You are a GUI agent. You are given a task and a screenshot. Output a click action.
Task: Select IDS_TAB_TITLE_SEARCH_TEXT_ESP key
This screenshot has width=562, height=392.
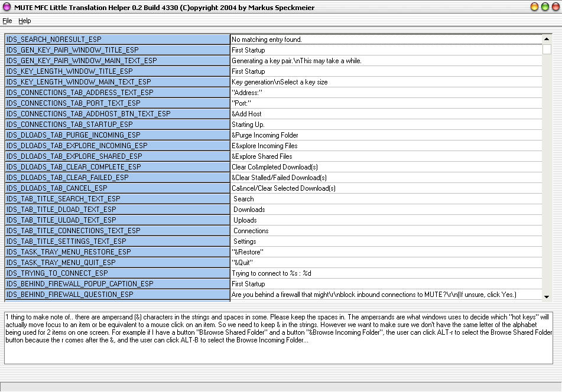coord(118,199)
